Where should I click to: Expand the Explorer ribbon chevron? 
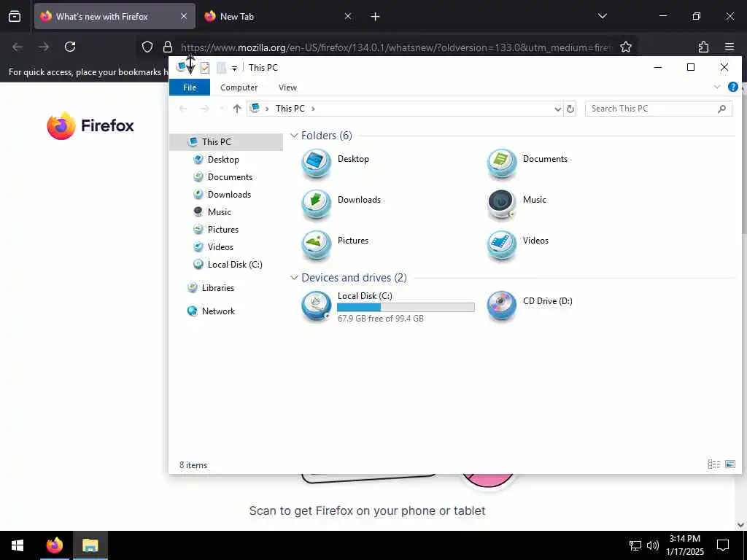[716, 87]
